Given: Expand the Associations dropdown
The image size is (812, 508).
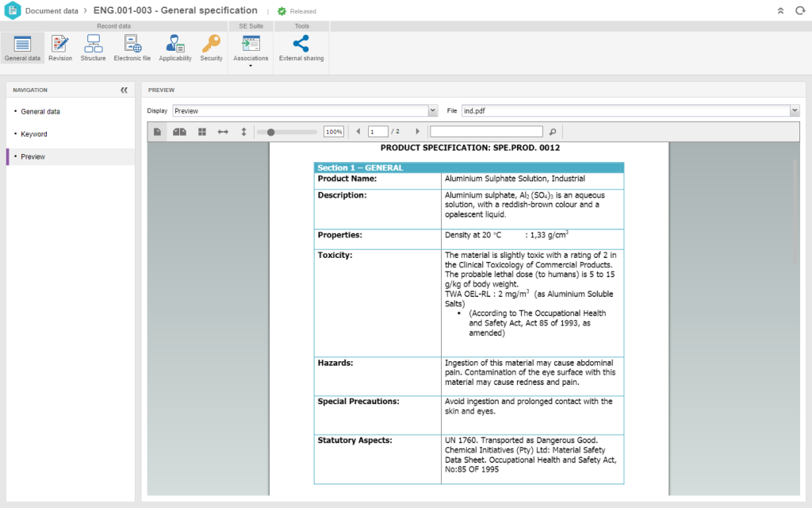Looking at the screenshot, I should coord(251,66).
